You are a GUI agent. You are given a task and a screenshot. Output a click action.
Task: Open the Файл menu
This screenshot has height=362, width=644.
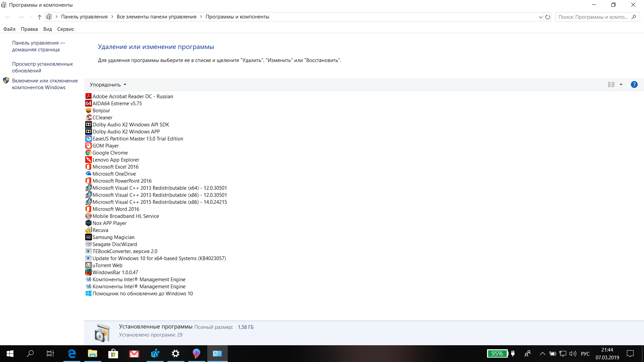(9, 29)
